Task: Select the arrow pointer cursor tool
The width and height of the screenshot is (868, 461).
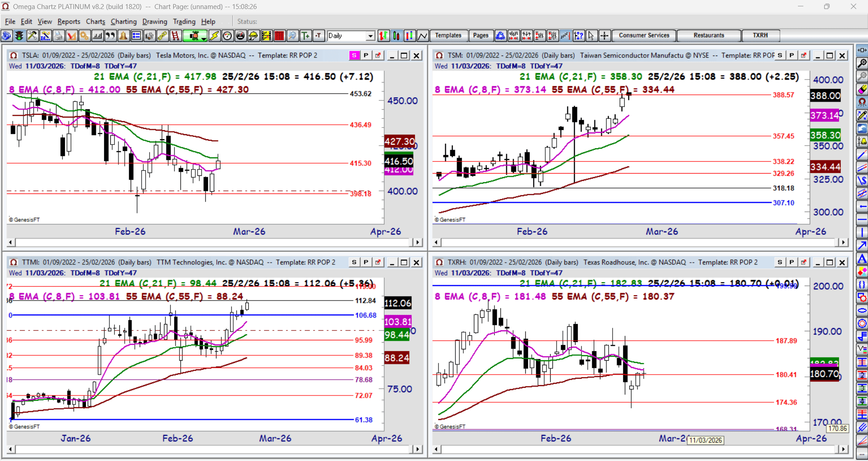Action: point(591,36)
